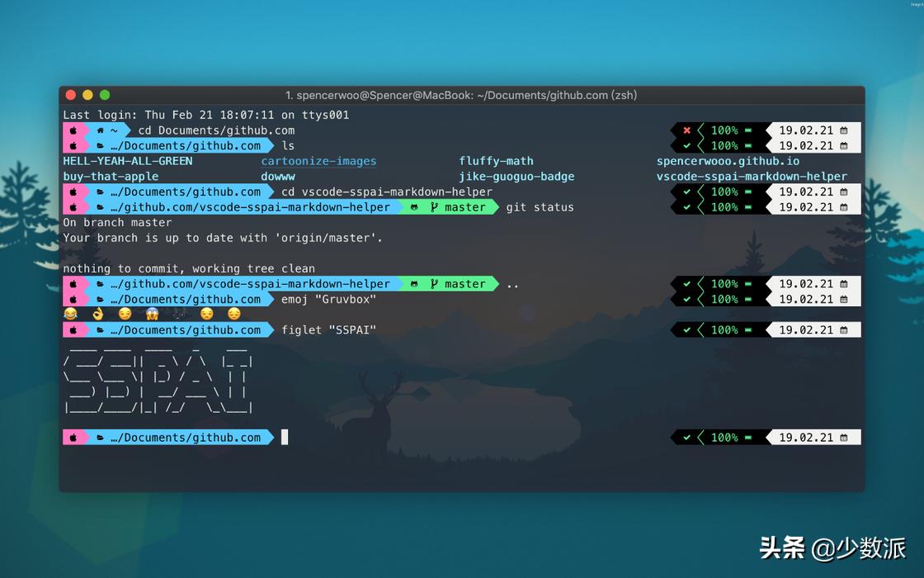Click the red X failure icon in the top status row
Screen dimensions: 924x578
click(686, 130)
